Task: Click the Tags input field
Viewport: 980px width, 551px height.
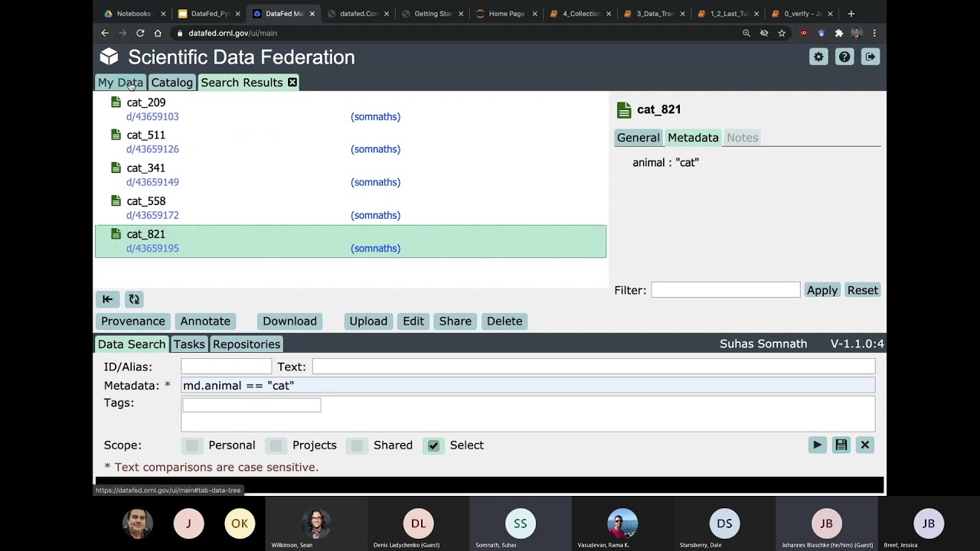Action: point(251,405)
